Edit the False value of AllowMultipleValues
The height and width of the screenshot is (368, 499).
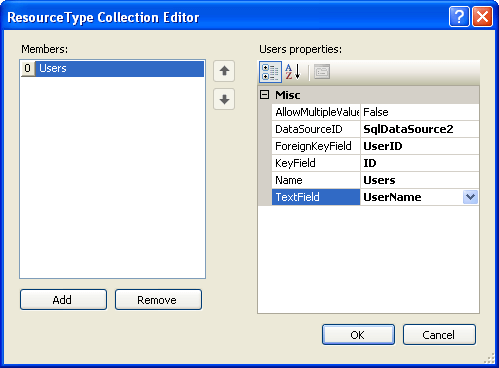click(420, 112)
